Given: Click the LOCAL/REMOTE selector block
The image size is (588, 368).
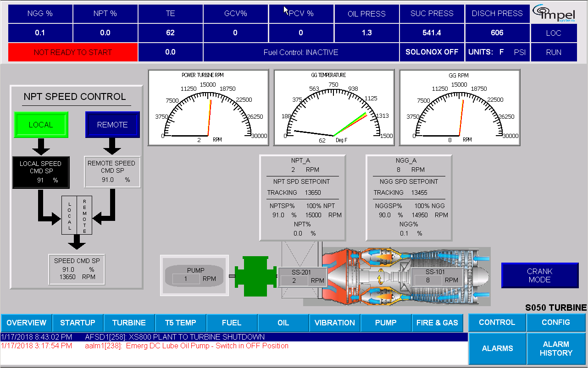Looking at the screenshot, I should click(77, 215).
